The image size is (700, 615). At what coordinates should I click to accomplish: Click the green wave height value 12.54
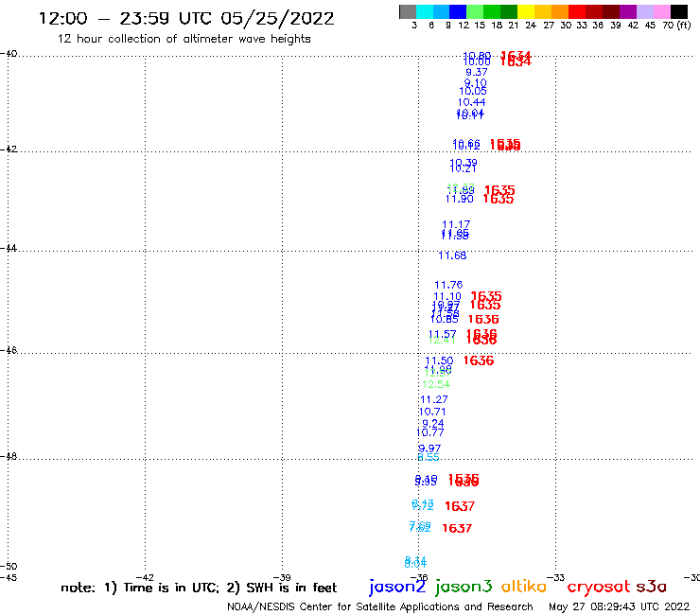tap(436, 384)
